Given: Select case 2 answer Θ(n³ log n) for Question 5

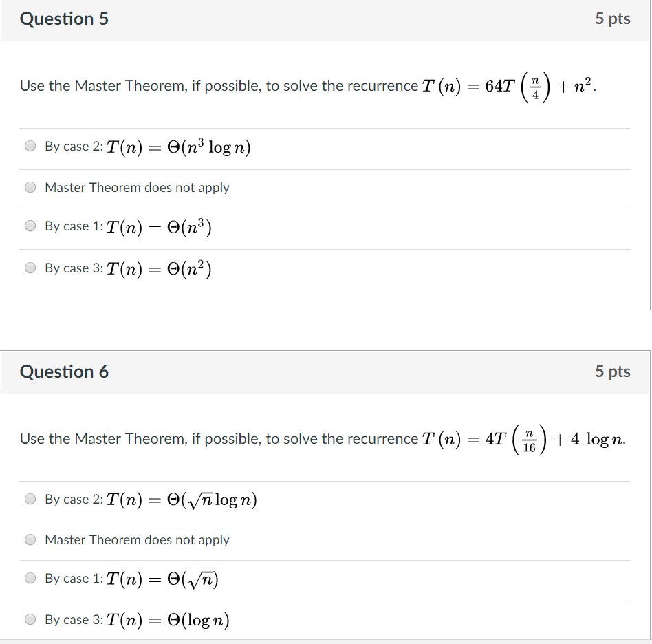Looking at the screenshot, I should click(x=30, y=146).
